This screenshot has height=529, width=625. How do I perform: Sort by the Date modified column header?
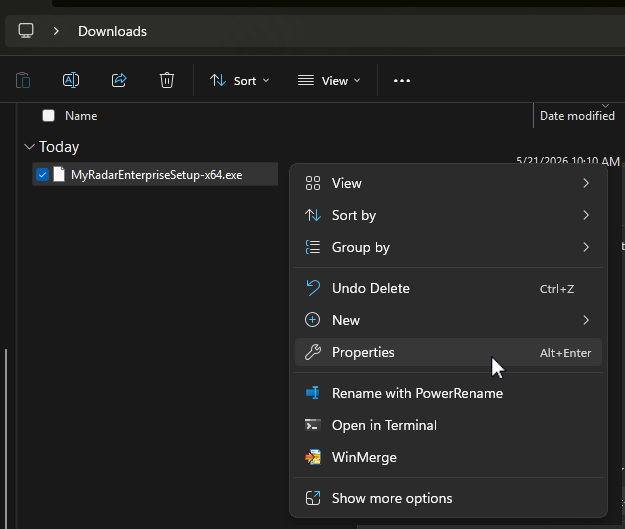(577, 116)
